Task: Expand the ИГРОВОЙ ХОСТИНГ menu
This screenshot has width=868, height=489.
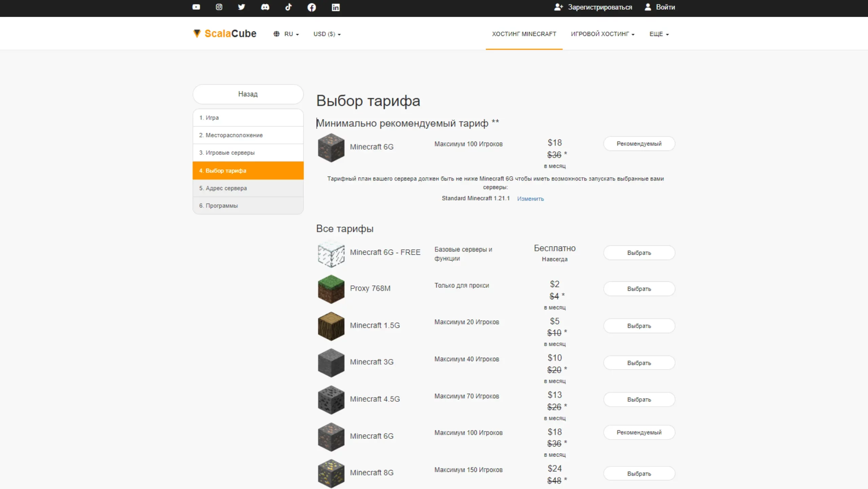Action: [x=603, y=34]
